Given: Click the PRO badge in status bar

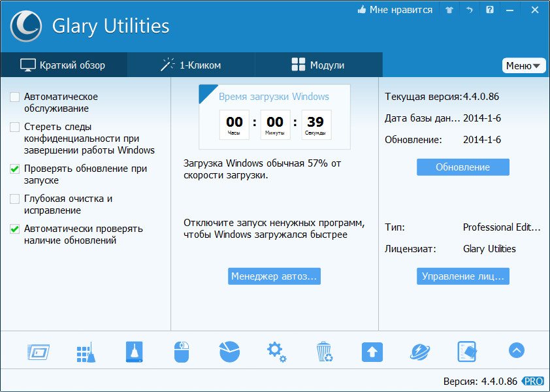Looking at the screenshot, I should pos(533,381).
